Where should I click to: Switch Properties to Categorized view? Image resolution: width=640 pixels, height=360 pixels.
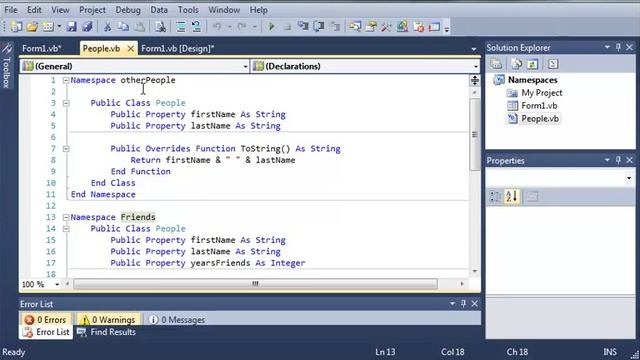click(x=495, y=196)
